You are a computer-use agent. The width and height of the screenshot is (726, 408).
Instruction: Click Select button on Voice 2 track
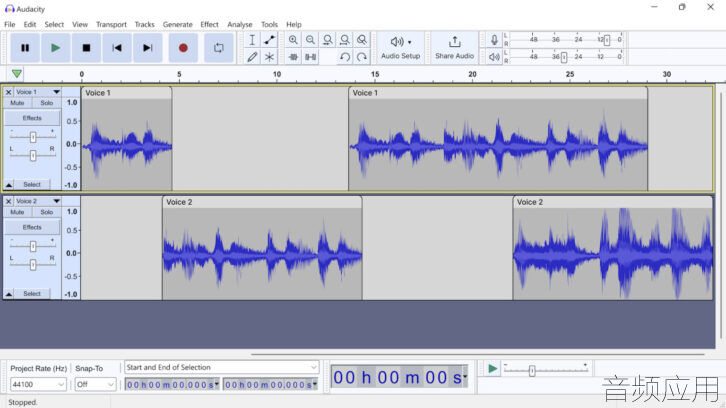[32, 294]
